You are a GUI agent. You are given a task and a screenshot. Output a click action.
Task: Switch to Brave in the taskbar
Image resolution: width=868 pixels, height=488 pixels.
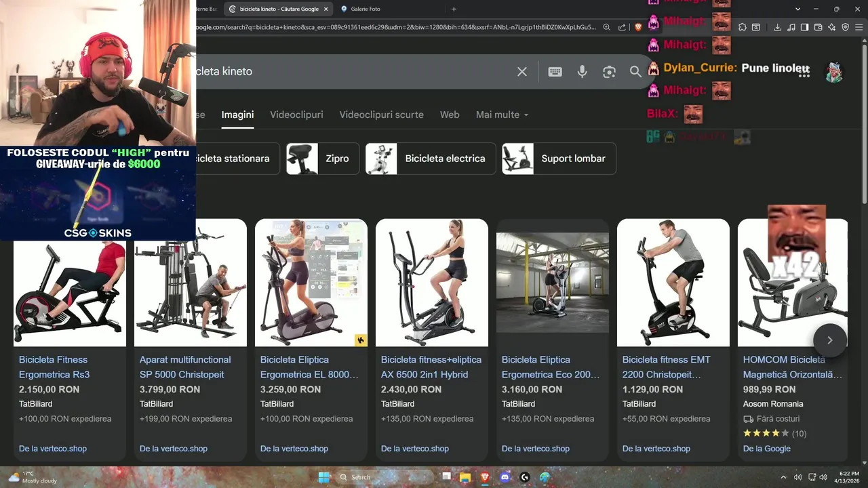pyautogui.click(x=485, y=477)
